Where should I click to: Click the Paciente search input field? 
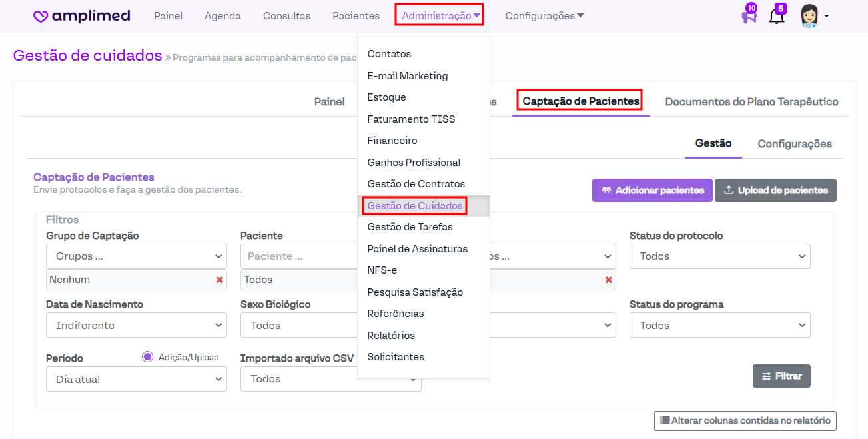300,256
